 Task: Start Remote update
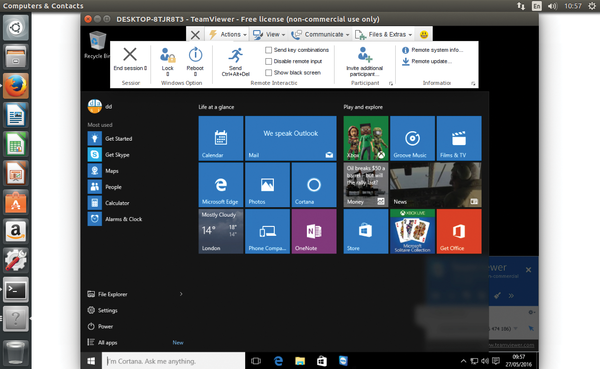[427, 61]
